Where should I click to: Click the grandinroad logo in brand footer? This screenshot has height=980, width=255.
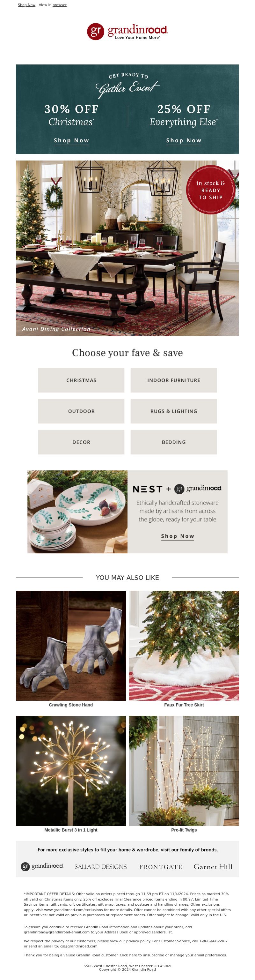pyautogui.click(x=42, y=867)
